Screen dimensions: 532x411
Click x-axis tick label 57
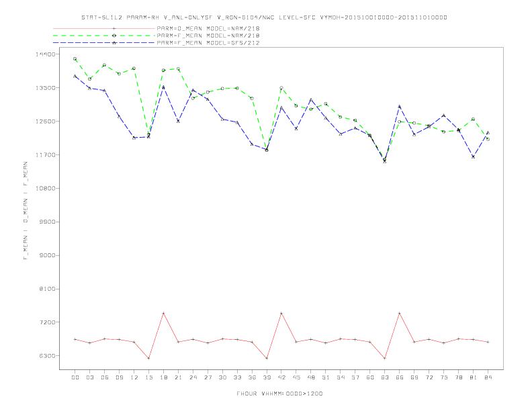[x=355, y=377]
